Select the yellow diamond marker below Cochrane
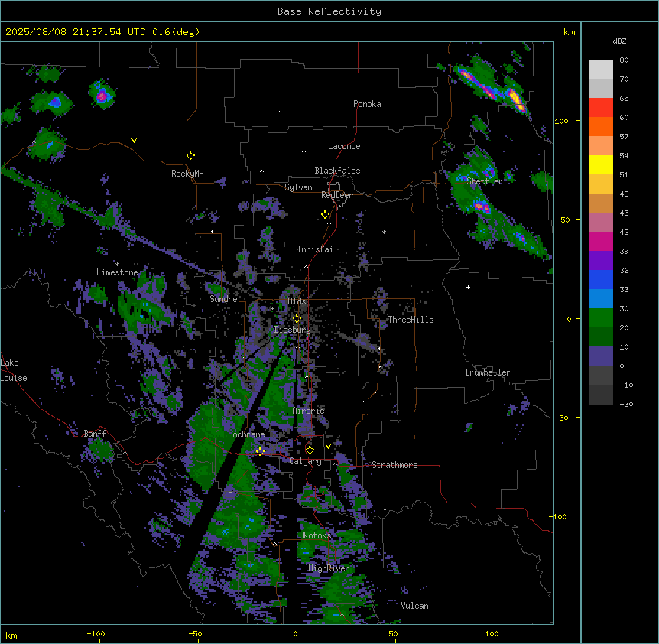 [x=260, y=451]
